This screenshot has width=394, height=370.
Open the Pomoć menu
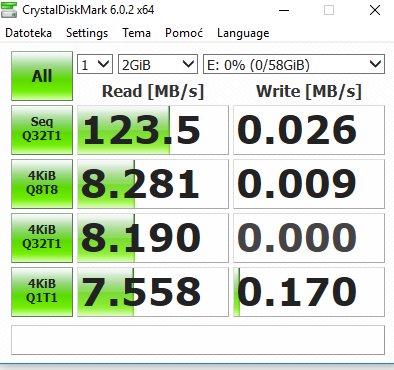(184, 33)
